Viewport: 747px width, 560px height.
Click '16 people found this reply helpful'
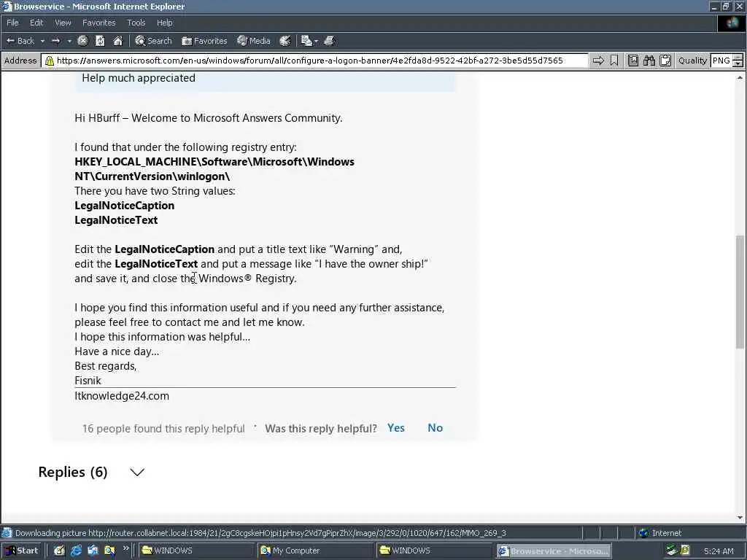[x=163, y=429]
